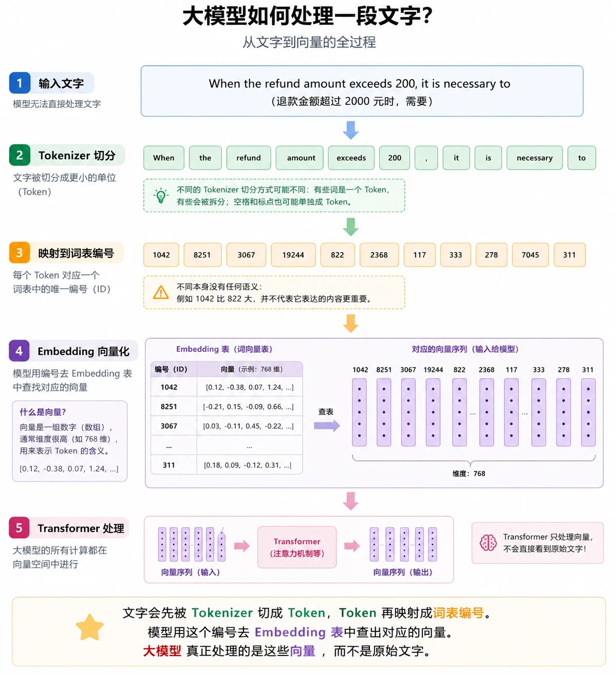This screenshot has width=616, height=674.
Task: Click the purple vector column labeled 19244
Action: click(433, 413)
